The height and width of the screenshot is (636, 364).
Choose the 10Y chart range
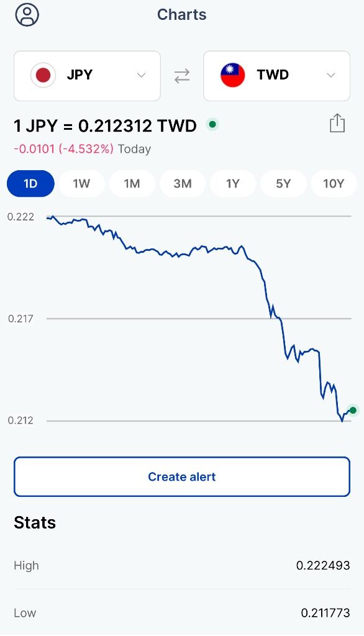(x=334, y=184)
